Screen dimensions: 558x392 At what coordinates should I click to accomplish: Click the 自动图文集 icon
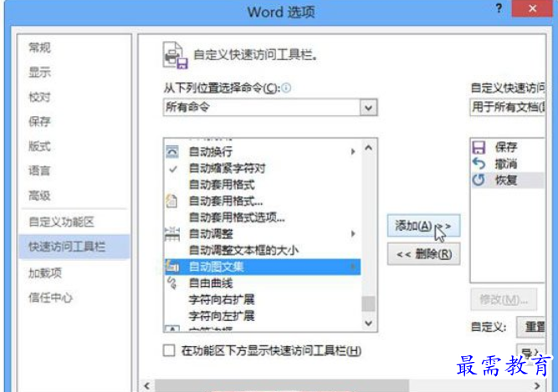pos(172,267)
